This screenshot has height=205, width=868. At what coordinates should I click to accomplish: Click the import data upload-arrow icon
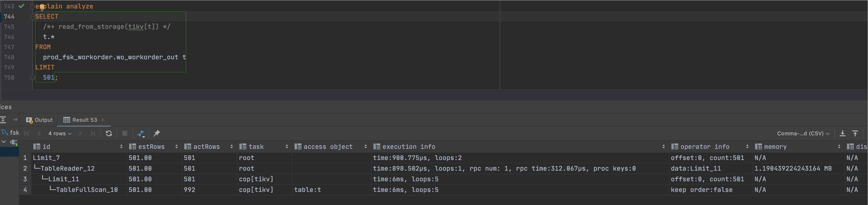[855, 134]
